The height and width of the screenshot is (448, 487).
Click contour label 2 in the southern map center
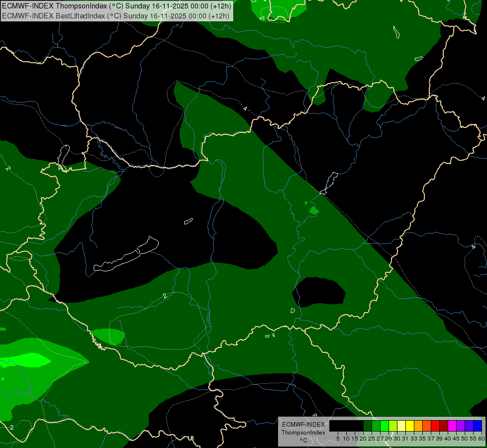click(x=164, y=296)
